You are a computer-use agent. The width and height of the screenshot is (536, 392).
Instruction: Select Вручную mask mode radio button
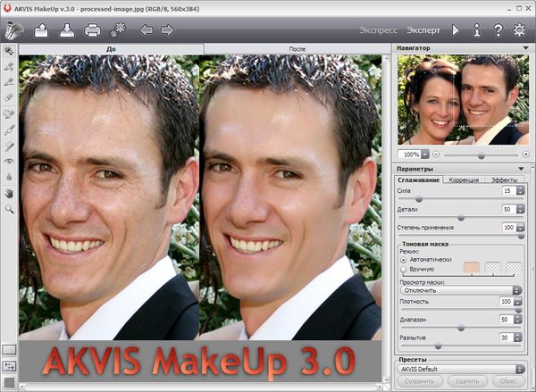click(x=403, y=268)
